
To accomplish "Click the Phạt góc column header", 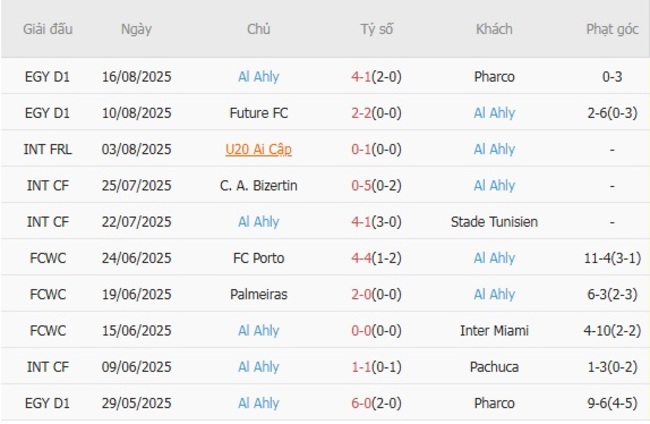I will coord(612,29).
